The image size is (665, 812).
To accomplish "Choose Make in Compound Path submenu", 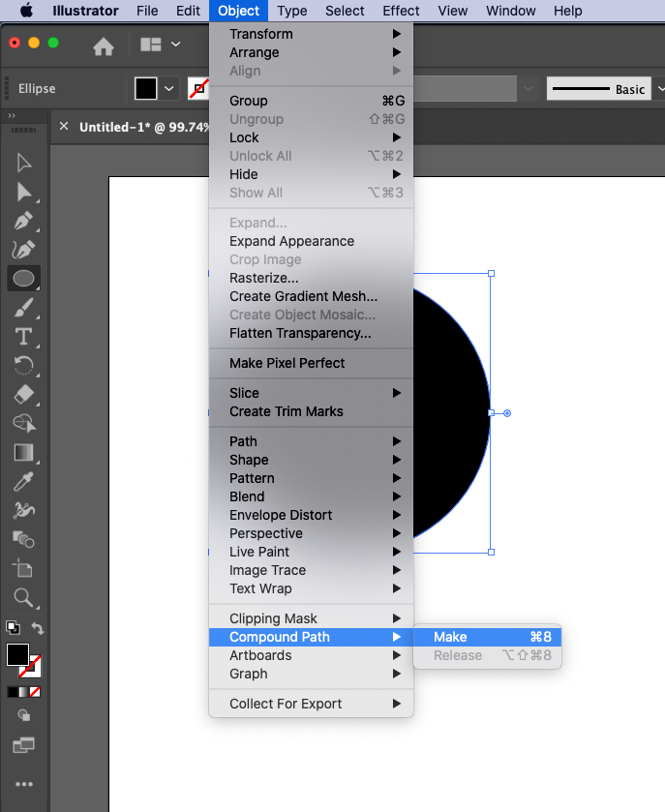I will 487,637.
